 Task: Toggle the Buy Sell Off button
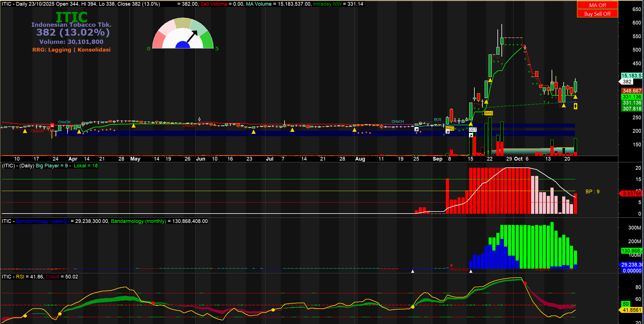[597, 14]
